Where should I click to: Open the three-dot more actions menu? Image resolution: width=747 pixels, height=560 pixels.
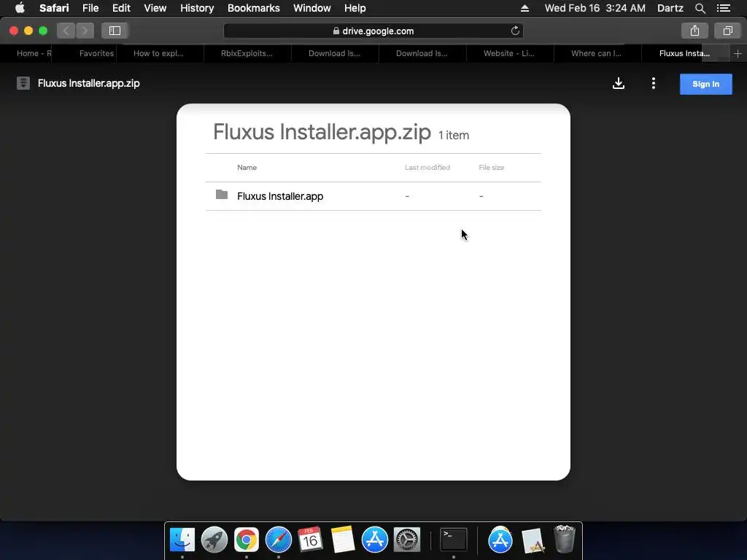point(653,83)
